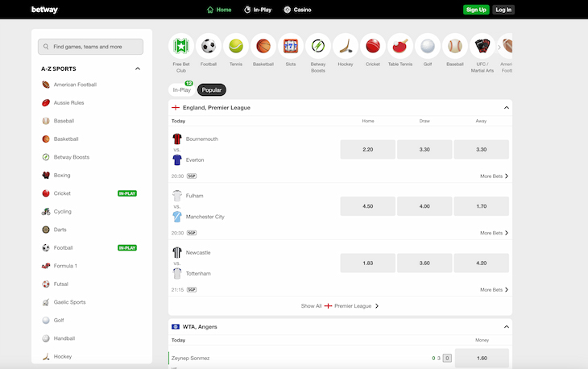
Task: Select the Football icon in top carousel
Action: click(209, 46)
